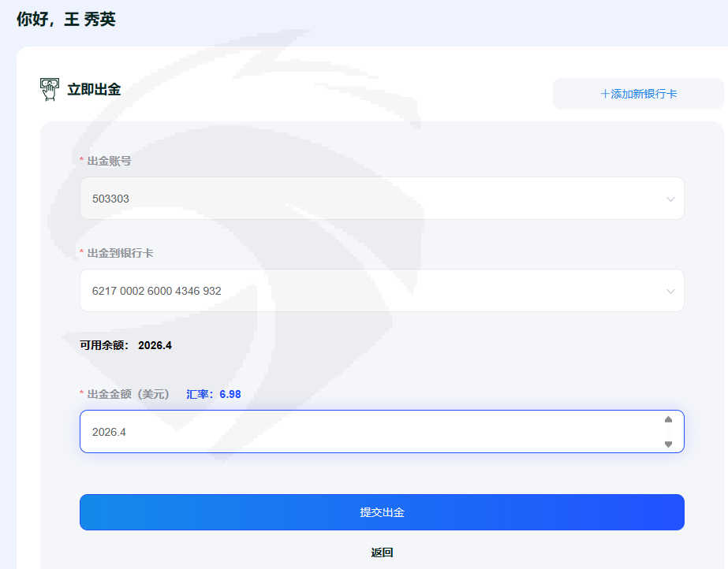
Task: Increase amount with the up stepper arrow
Action: (x=668, y=420)
